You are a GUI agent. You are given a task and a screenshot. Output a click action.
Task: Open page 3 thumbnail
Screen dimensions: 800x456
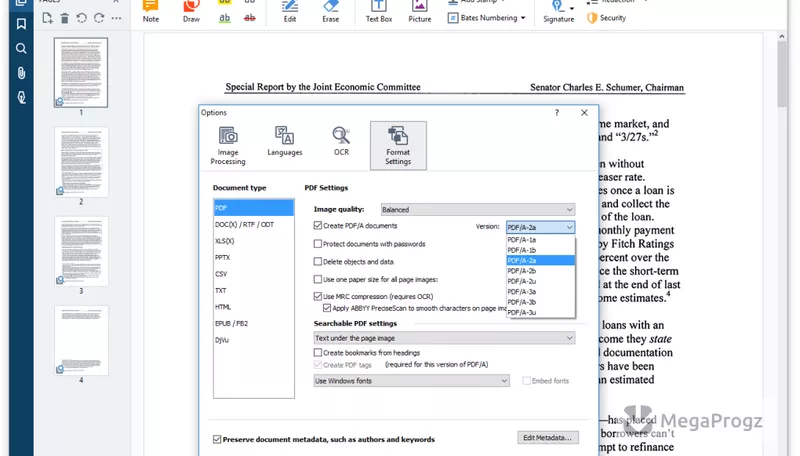pos(81,251)
